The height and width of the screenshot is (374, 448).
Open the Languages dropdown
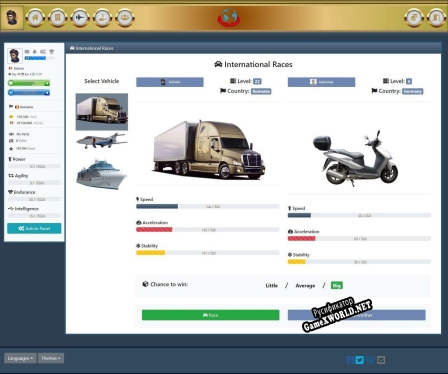[20, 358]
